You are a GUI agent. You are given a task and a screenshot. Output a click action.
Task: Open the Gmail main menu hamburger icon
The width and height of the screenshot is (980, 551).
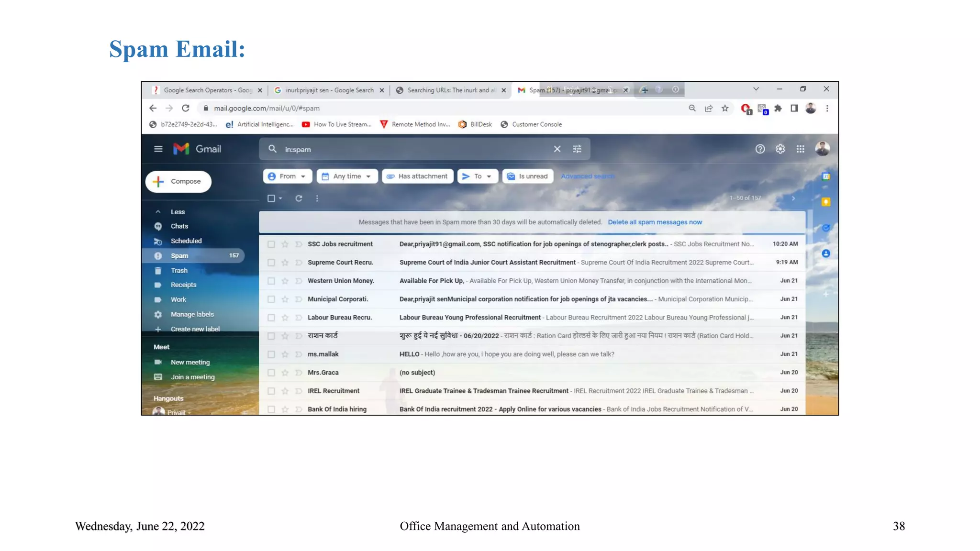158,149
